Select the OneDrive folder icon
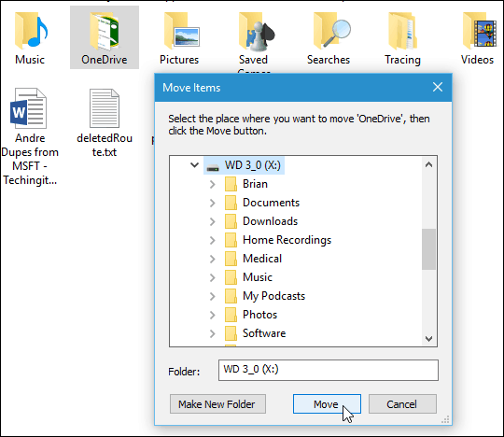The height and width of the screenshot is (437, 504). (105, 31)
